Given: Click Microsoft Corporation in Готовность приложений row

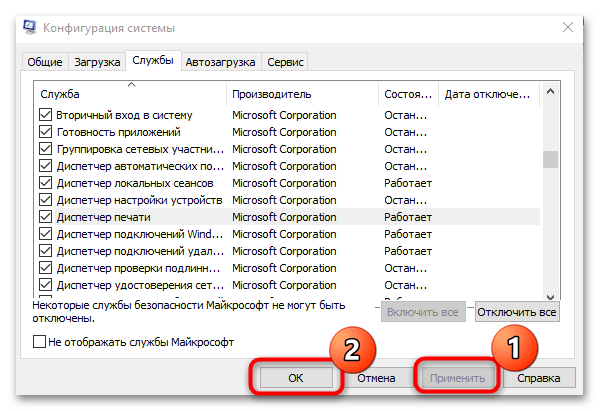Looking at the screenshot, I should coord(284,132).
